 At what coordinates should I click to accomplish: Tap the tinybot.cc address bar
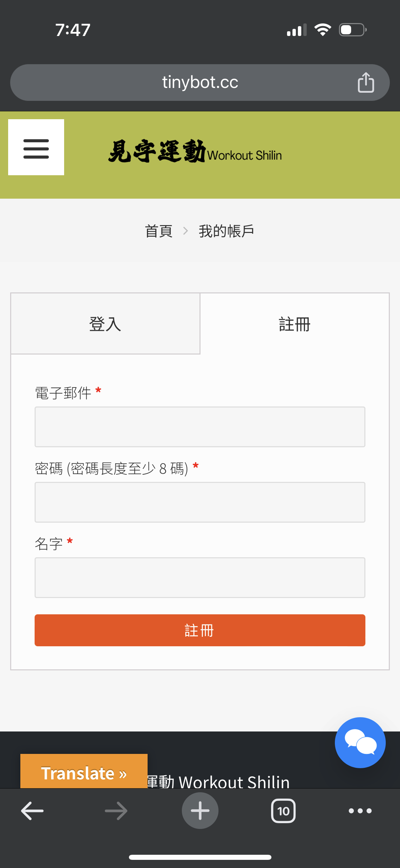click(200, 83)
